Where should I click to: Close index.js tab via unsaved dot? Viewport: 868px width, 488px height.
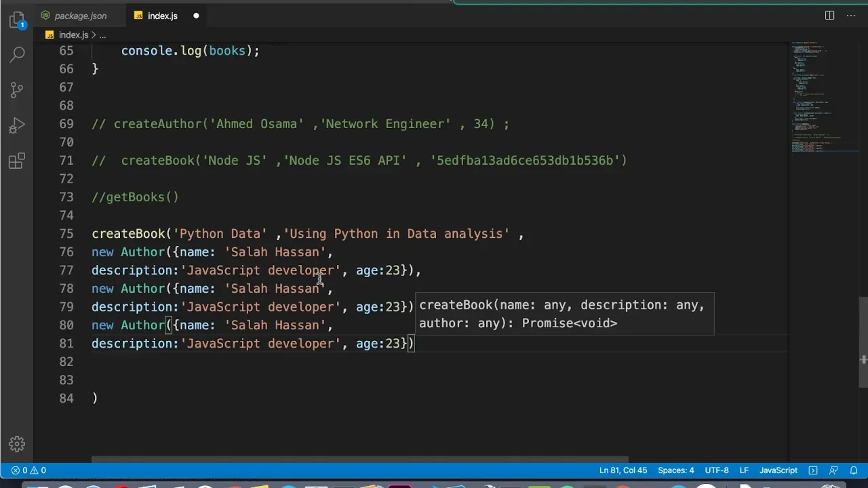pyautogui.click(x=196, y=16)
